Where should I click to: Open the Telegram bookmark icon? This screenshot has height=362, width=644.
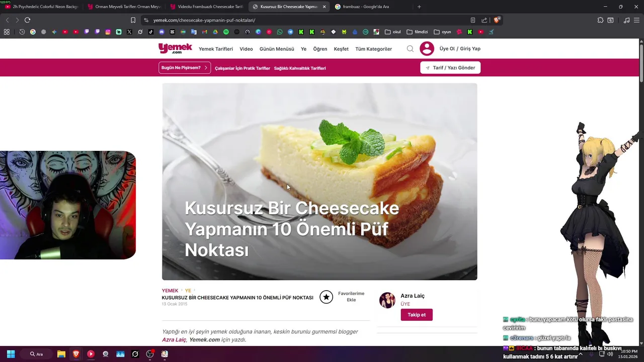(290, 32)
